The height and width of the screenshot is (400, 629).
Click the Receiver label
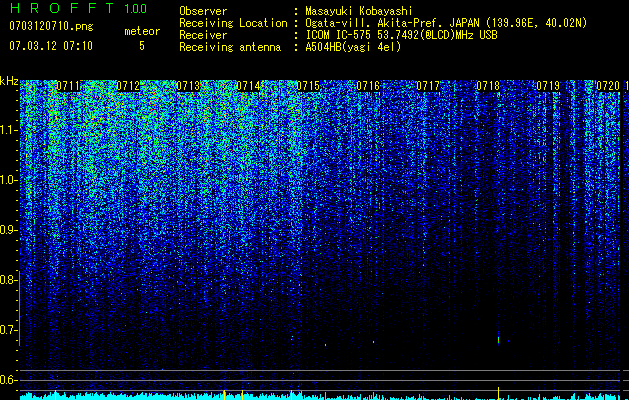(203, 35)
